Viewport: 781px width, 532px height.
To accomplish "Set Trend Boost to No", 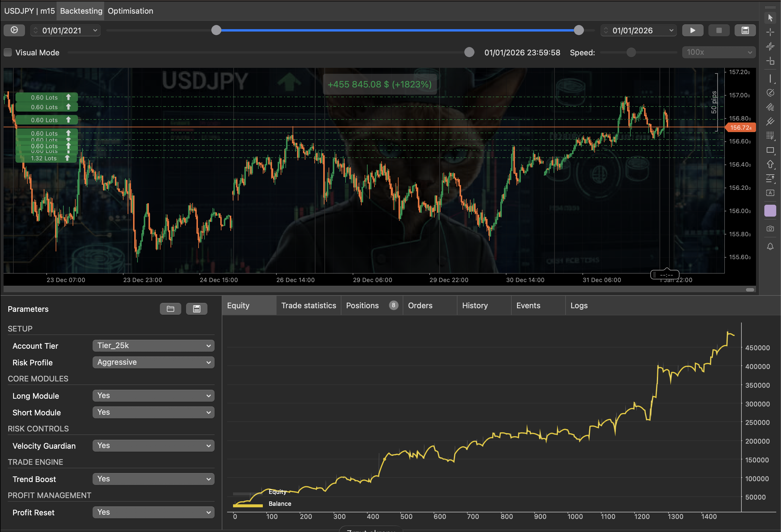I will (153, 479).
